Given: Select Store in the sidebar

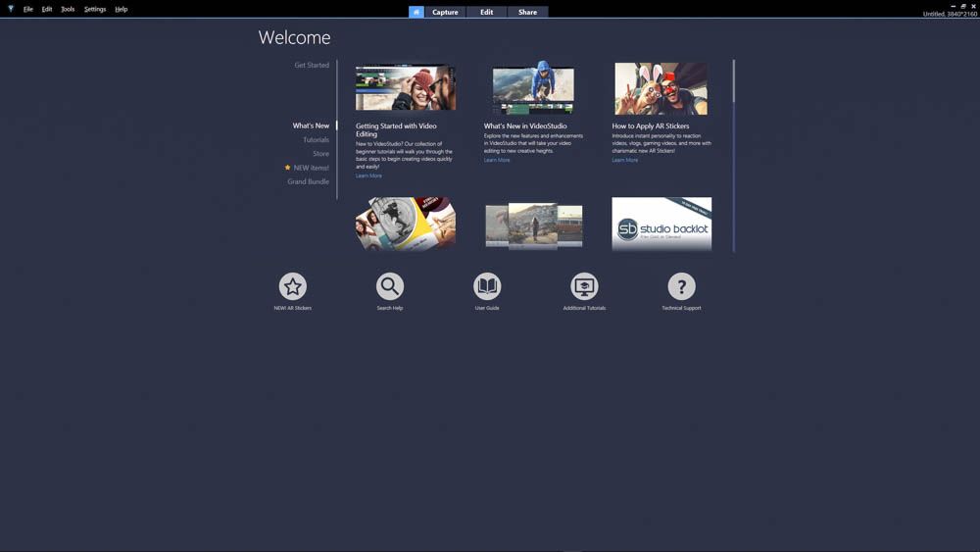Looking at the screenshot, I should click(320, 154).
